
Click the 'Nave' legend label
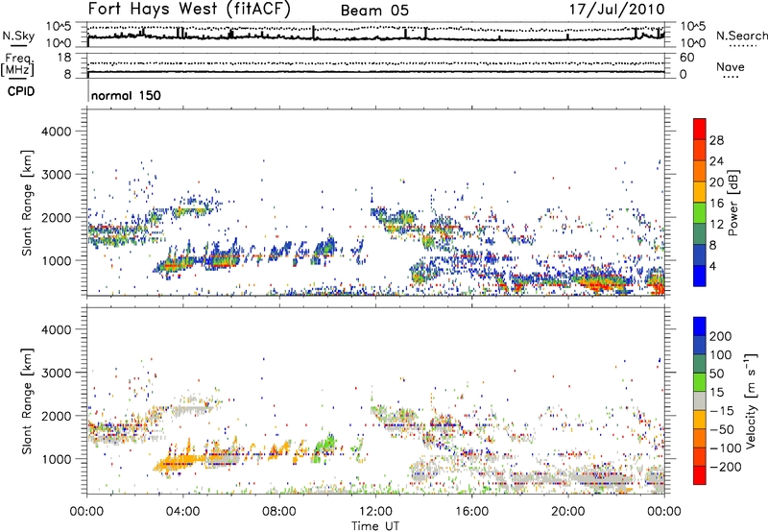731,66
